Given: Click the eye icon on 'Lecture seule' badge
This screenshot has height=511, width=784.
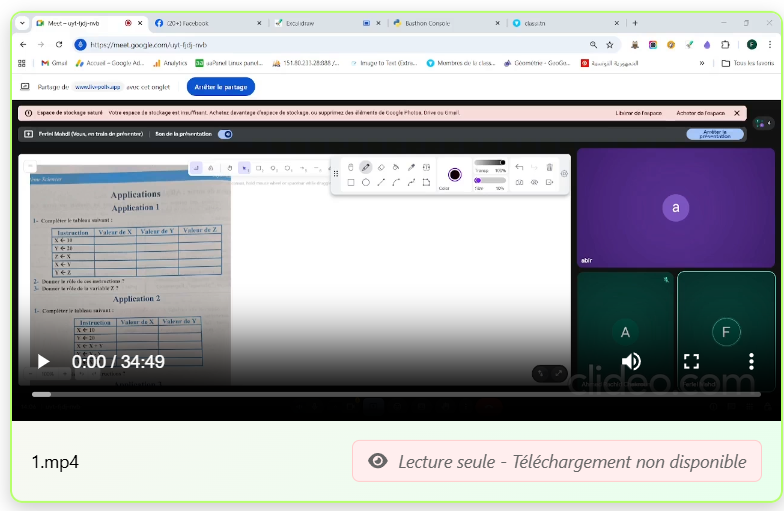Looking at the screenshot, I should click(378, 461).
